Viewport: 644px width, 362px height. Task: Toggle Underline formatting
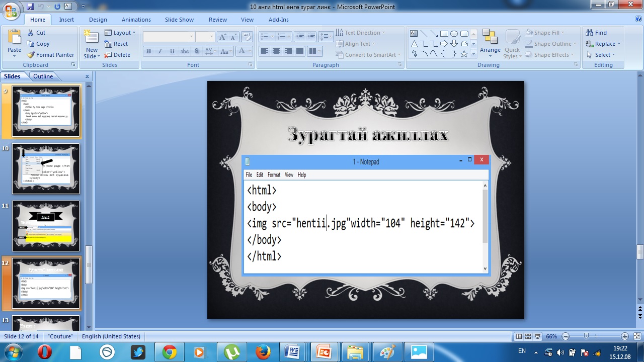(173, 51)
